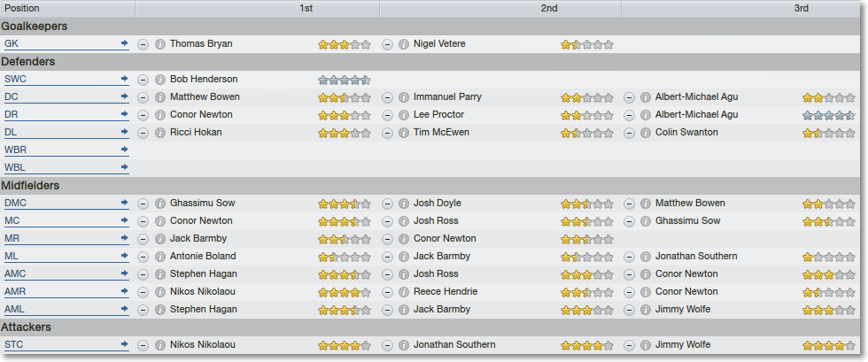Viewport: 868px width, 362px height.
Task: Remove Lee Proctor from DR second choice
Action: click(388, 115)
